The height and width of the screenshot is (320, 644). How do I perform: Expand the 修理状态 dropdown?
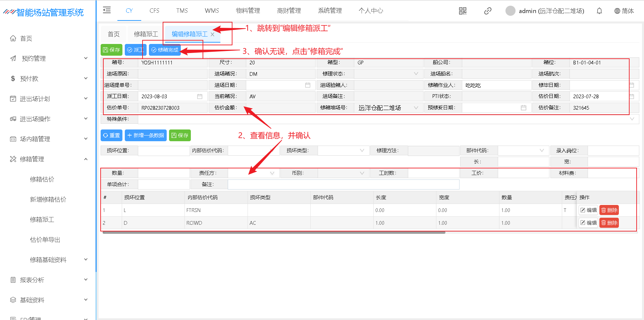416,74
